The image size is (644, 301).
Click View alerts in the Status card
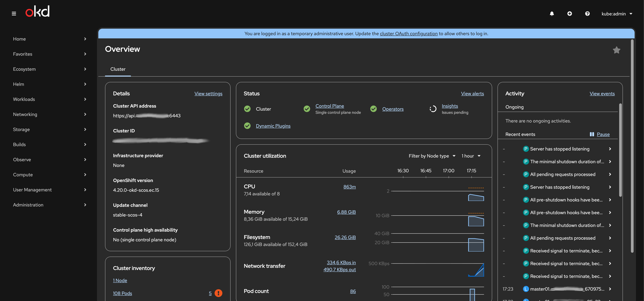coord(472,93)
